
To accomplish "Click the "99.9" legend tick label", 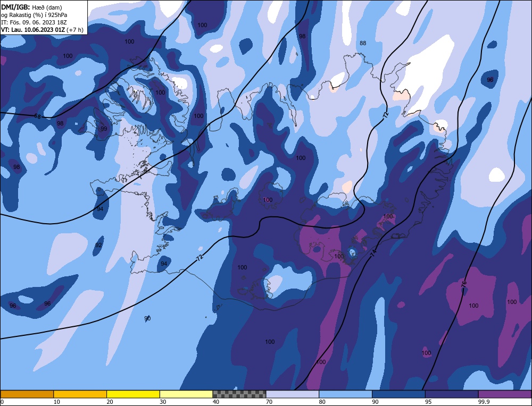I will pyautogui.click(x=483, y=402).
